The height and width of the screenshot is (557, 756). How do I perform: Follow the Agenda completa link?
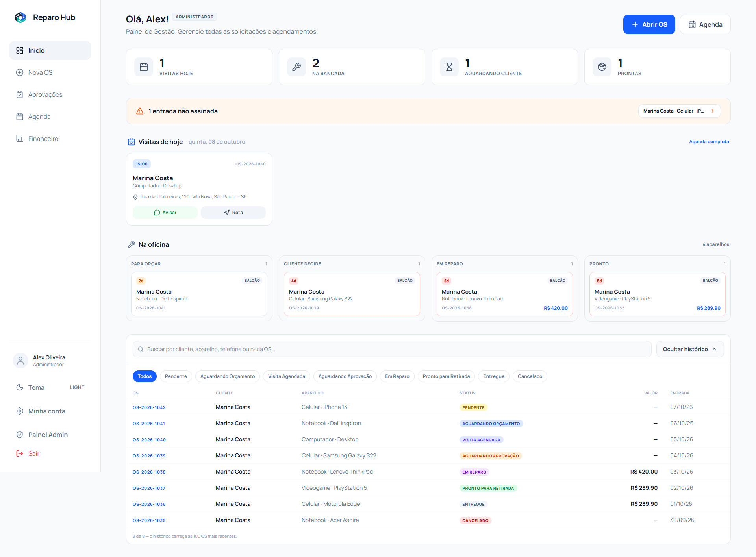[x=709, y=142]
